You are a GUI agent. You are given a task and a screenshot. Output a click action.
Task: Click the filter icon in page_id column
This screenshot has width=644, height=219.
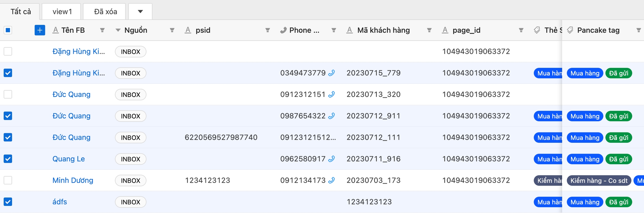(x=521, y=30)
